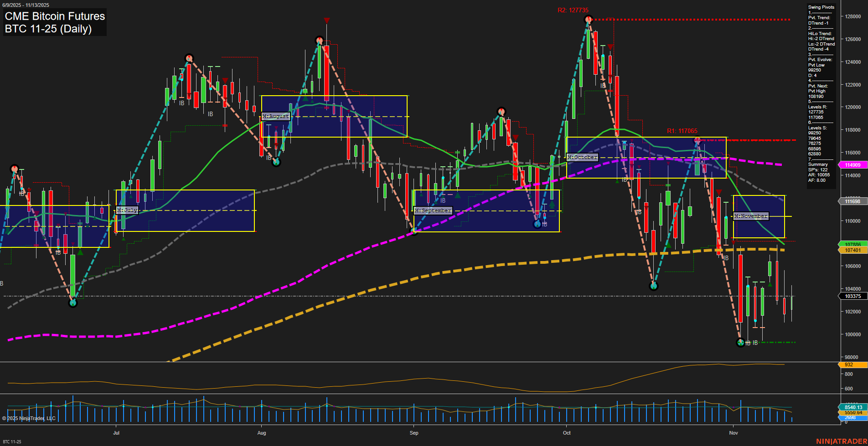Select the M:August monthly range label
868x446 pixels.
tap(276, 116)
